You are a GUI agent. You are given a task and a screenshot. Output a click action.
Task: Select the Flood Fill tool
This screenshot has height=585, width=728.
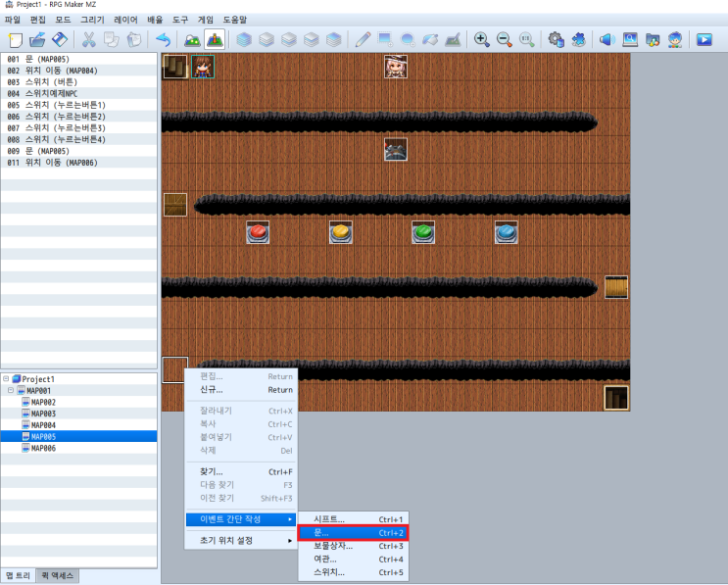tap(430, 40)
